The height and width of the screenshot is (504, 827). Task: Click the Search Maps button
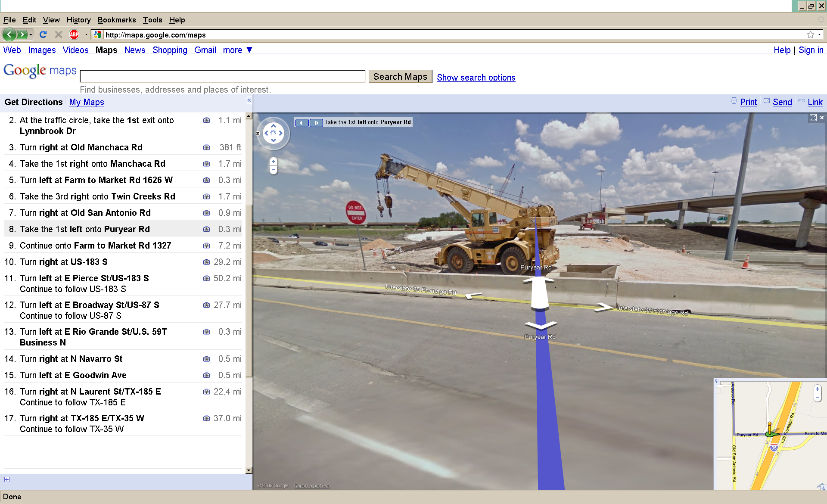400,77
